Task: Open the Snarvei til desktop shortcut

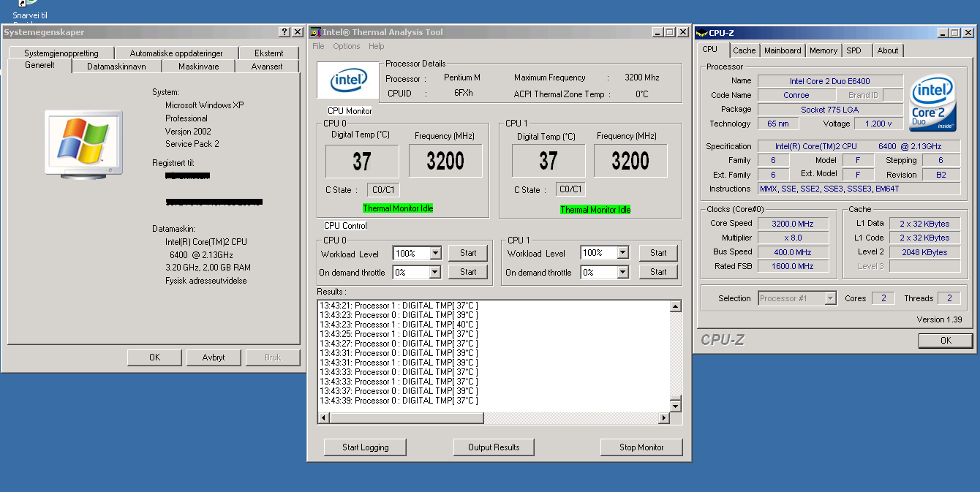Action: click(30, 10)
